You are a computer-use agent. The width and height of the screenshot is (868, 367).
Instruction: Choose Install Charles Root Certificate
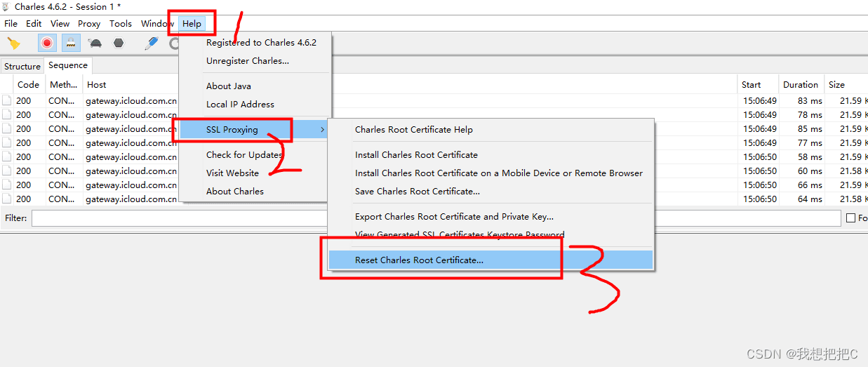(x=416, y=154)
